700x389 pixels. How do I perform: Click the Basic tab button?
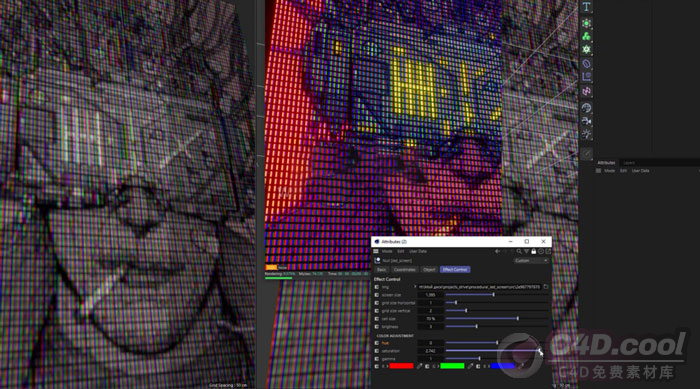381,270
